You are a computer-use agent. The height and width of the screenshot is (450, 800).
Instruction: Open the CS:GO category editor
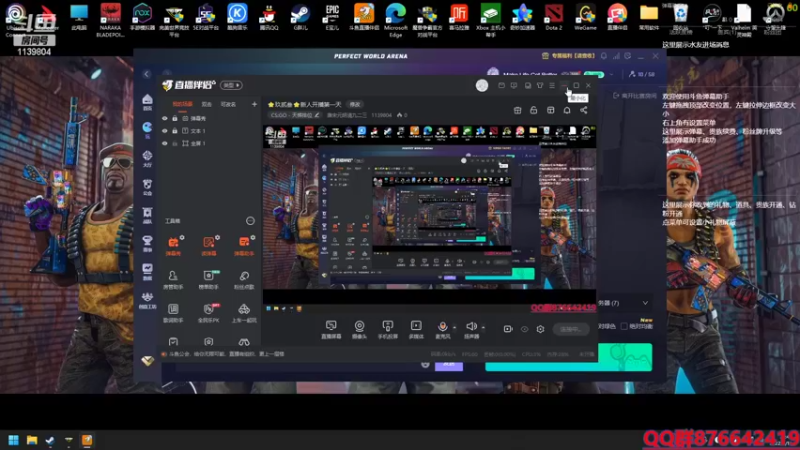click(x=295, y=115)
